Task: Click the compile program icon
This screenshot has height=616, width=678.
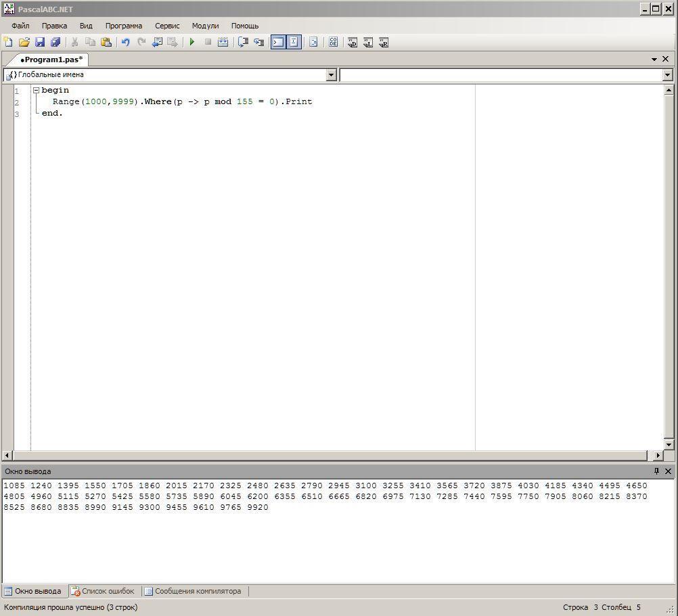Action: pyautogui.click(x=223, y=42)
